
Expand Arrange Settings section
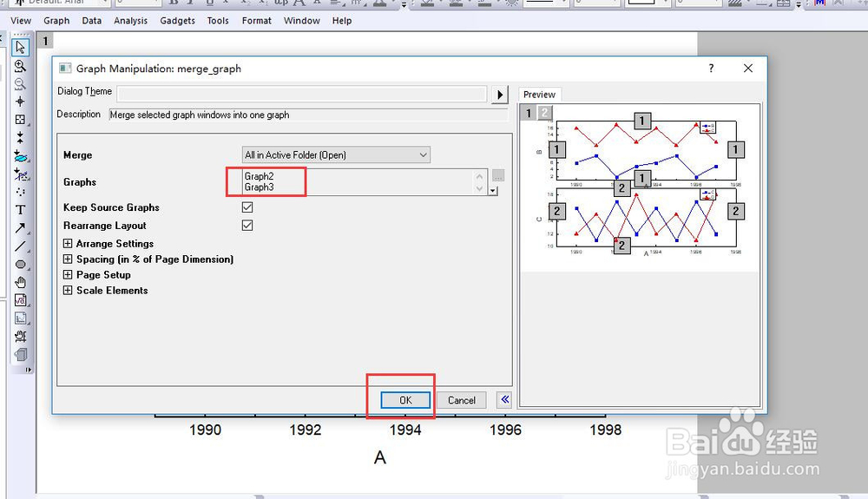68,243
